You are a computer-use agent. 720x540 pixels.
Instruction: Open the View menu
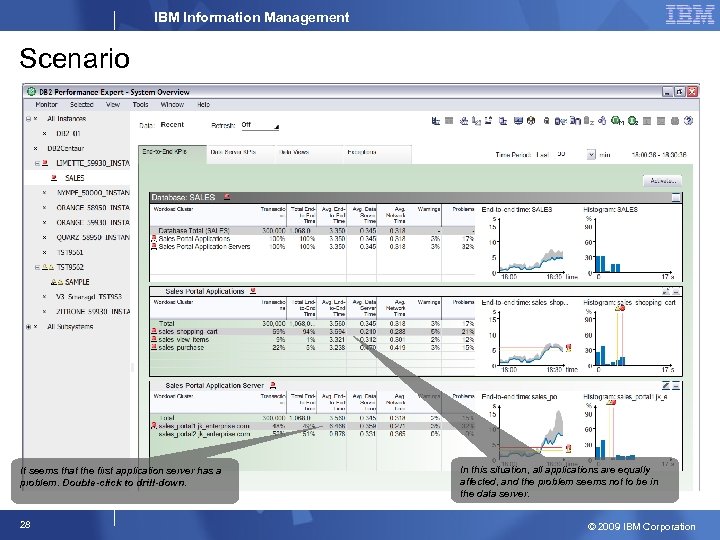[113, 105]
